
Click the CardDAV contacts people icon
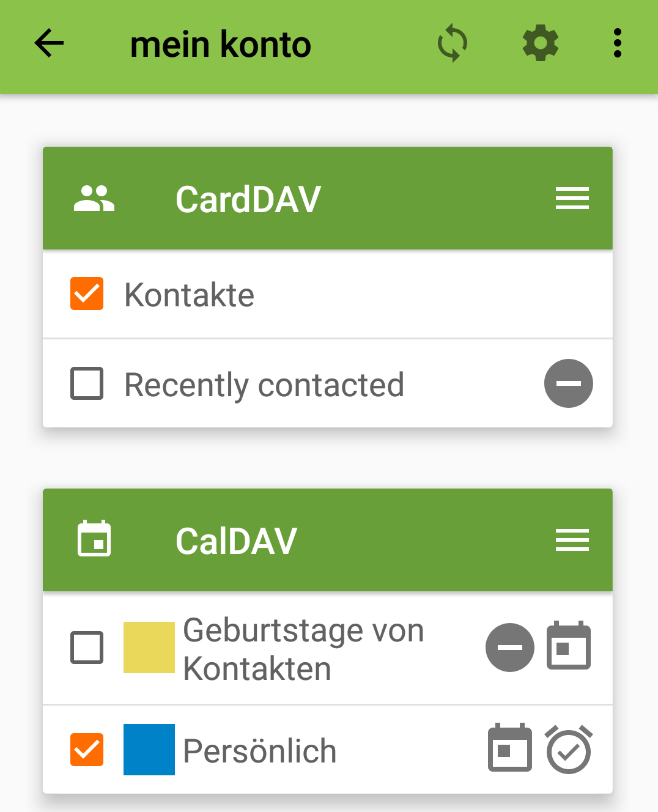94,199
